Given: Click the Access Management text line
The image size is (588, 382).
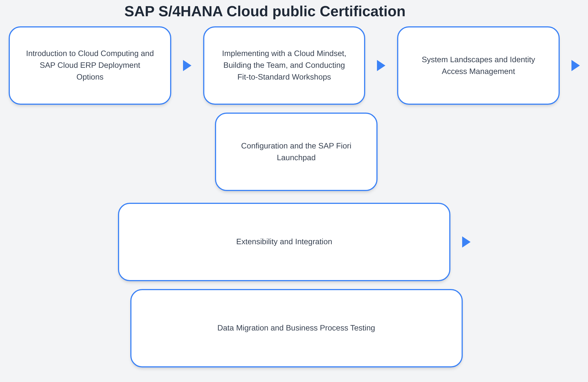Looking at the screenshot, I should [x=478, y=71].
